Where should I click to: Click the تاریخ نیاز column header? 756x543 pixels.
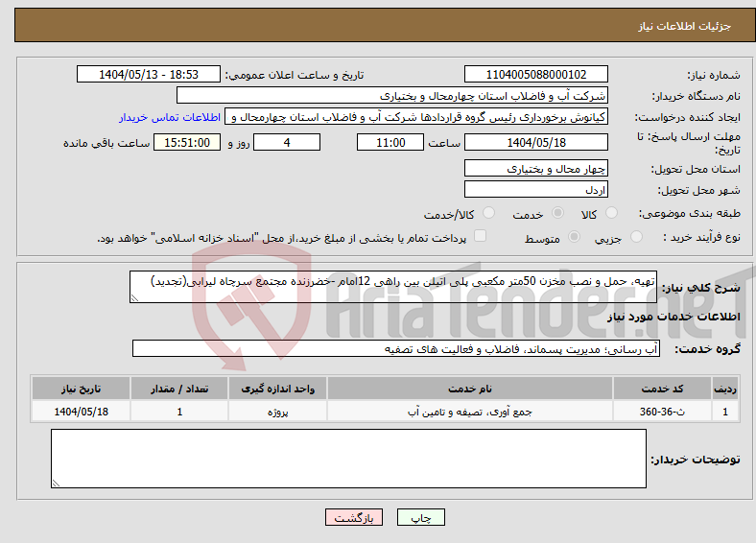[81, 389]
